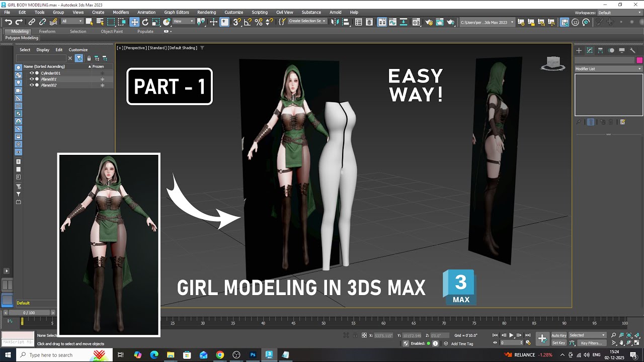Open Photoshop from the Windows taskbar
Image resolution: width=644 pixels, height=362 pixels.
[253, 355]
